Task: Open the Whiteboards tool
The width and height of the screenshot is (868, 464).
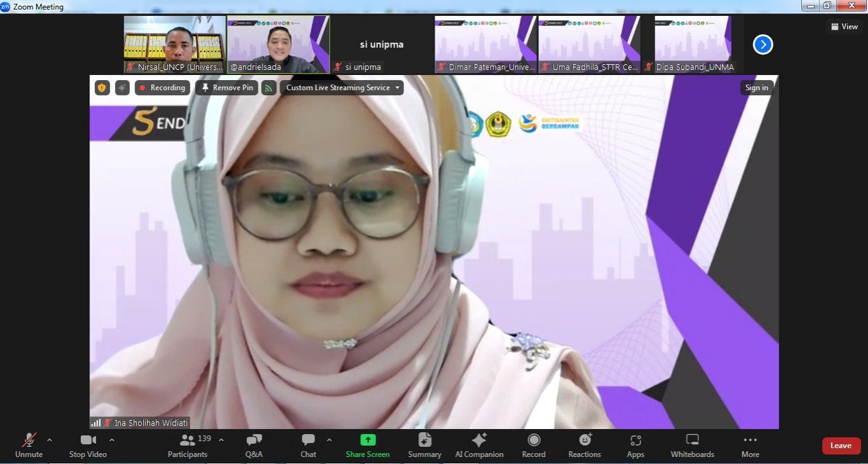Action: click(x=692, y=445)
